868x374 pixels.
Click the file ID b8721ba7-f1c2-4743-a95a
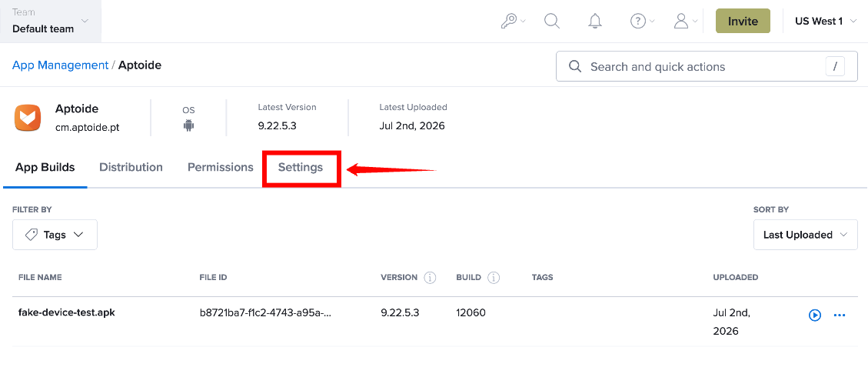tap(266, 312)
